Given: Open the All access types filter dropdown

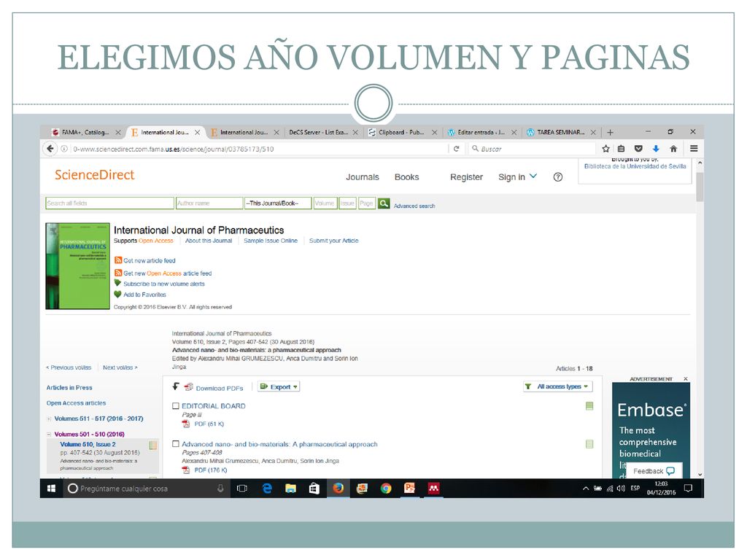Looking at the screenshot, I should click(x=558, y=386).
